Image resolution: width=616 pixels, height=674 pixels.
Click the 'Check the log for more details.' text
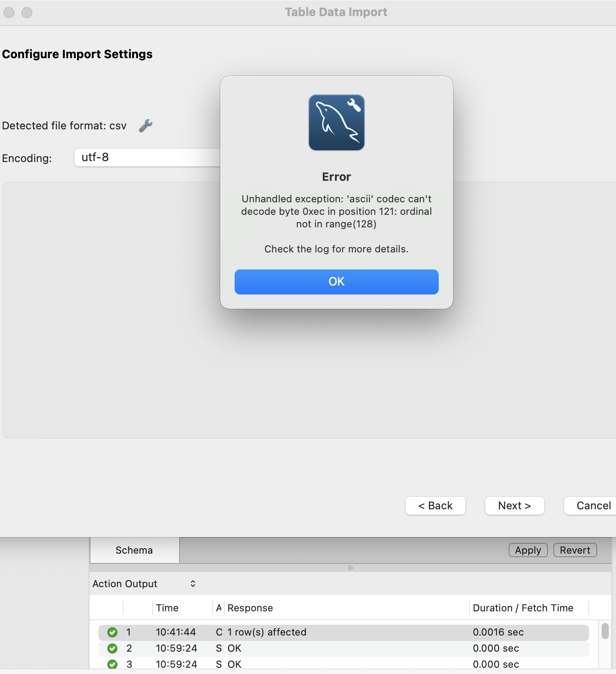click(x=336, y=249)
